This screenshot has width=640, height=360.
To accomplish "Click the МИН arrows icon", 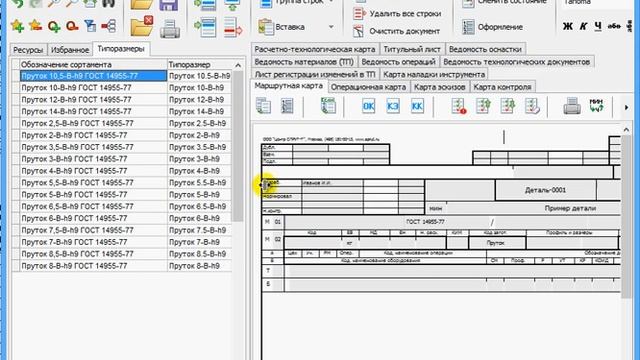I will coord(596,106).
